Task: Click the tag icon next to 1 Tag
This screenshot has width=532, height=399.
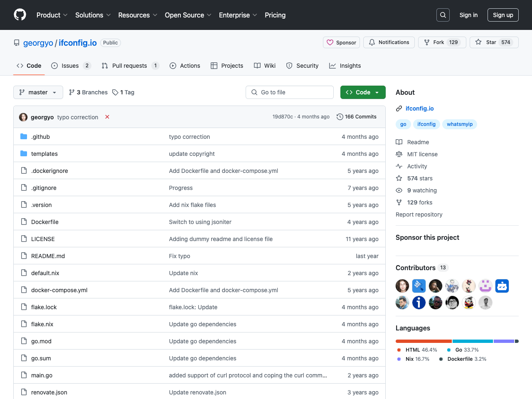Action: point(115,92)
